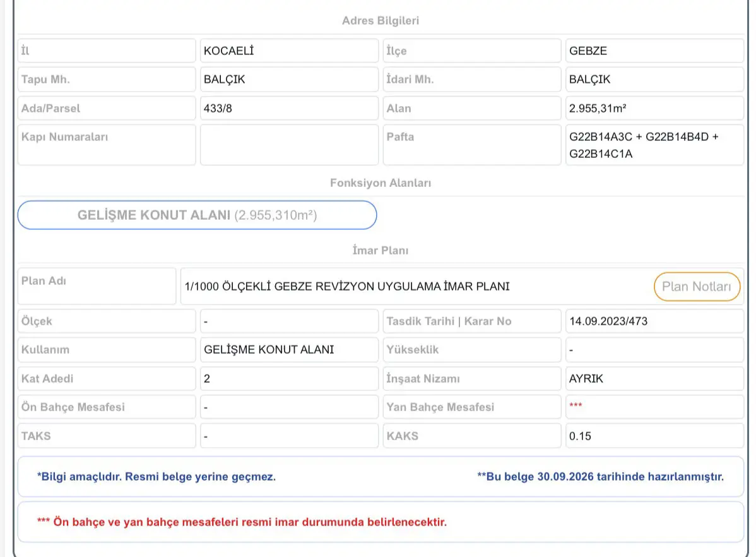Click the Tasdik Tarihi | Karar No label

coord(449,321)
